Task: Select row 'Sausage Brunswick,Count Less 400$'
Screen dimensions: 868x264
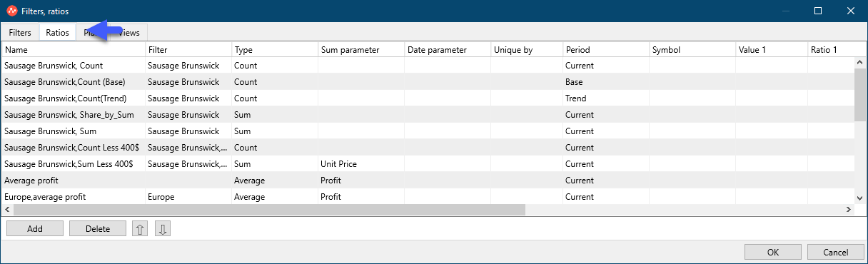Action: (x=428, y=148)
